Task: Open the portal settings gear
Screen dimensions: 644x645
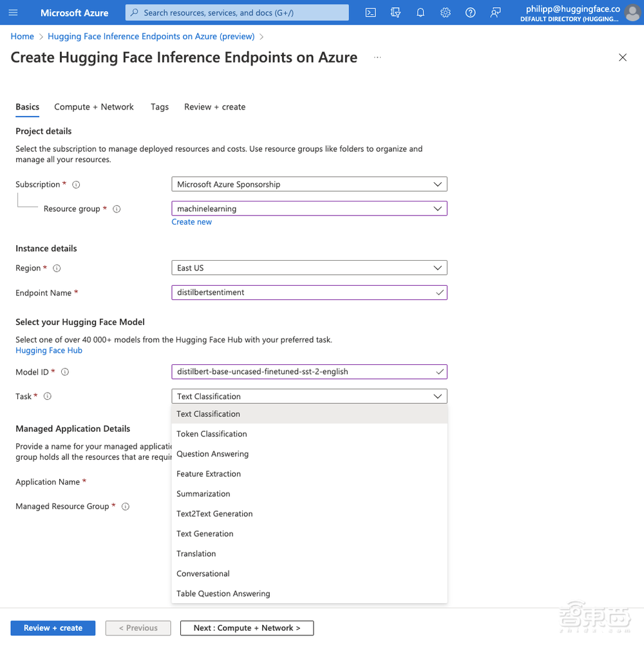Action: tap(445, 12)
